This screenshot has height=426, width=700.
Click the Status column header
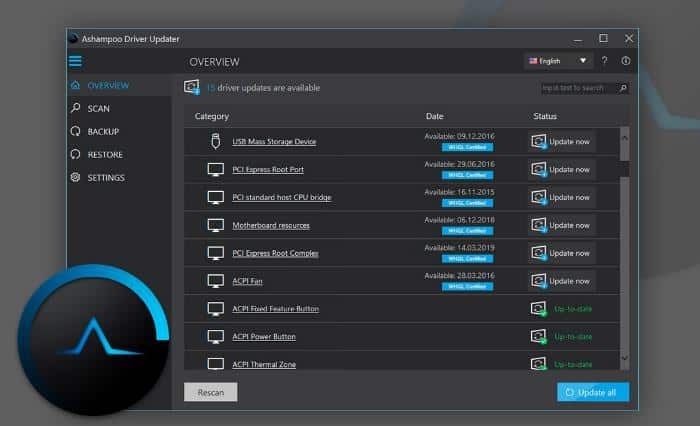pos(545,116)
